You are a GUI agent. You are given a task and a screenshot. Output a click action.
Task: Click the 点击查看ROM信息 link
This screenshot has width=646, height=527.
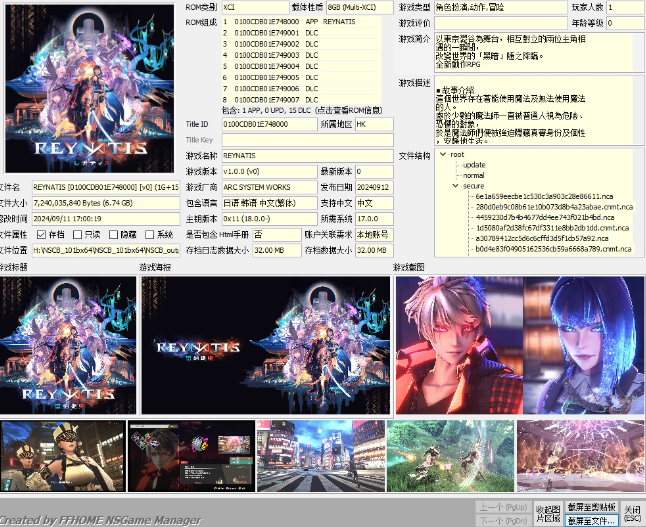pyautogui.click(x=349, y=110)
